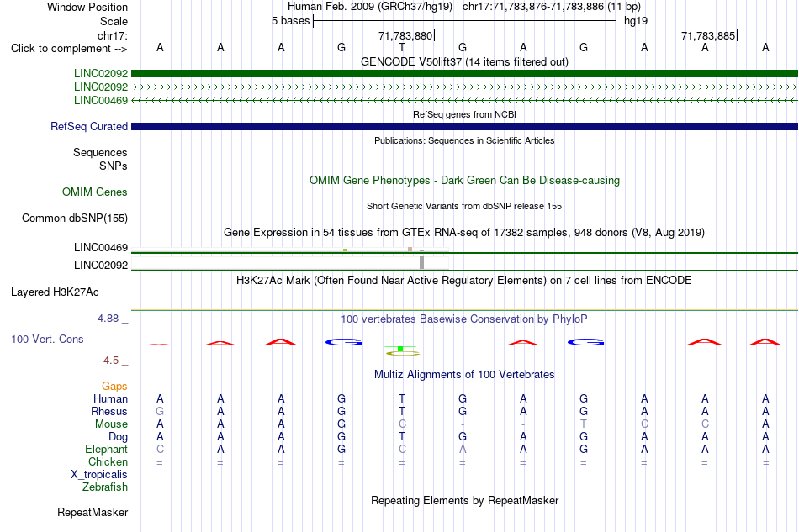
Task: Open the OMIM Gene Phenotypes track title
Action: tap(464, 180)
